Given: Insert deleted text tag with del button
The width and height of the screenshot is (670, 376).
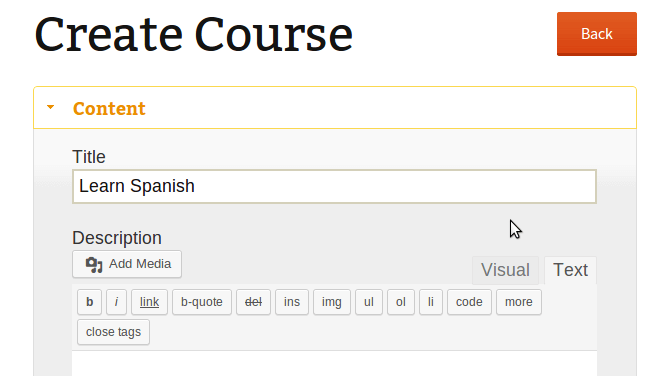Looking at the screenshot, I should pyautogui.click(x=253, y=302).
